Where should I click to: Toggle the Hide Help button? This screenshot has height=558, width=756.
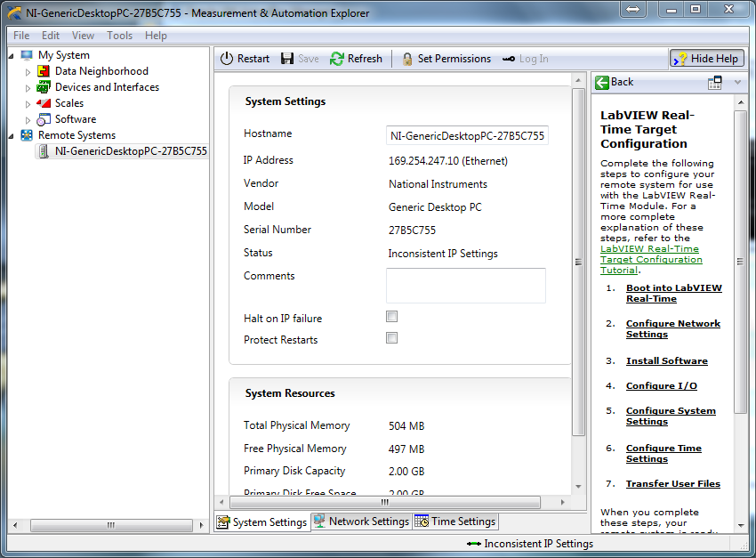(x=706, y=59)
